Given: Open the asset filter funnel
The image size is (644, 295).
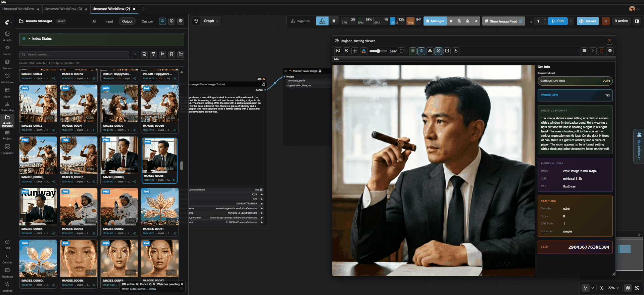Looking at the screenshot, I should 153,54.
